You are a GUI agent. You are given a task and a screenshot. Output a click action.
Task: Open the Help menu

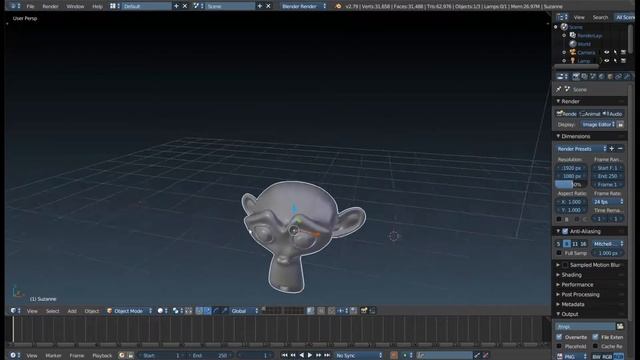[x=97, y=7]
